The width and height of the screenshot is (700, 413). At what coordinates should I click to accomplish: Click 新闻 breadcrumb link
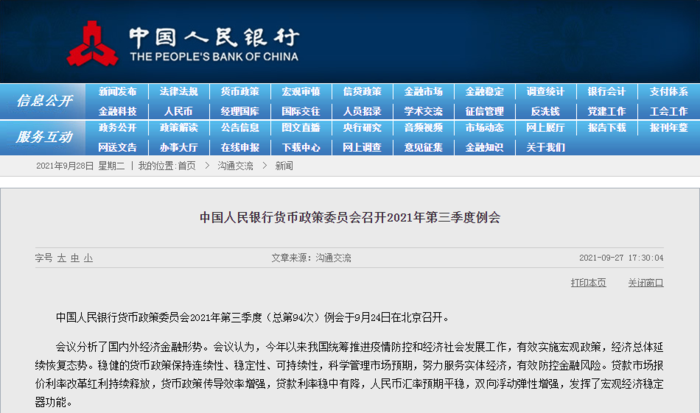coord(284,166)
